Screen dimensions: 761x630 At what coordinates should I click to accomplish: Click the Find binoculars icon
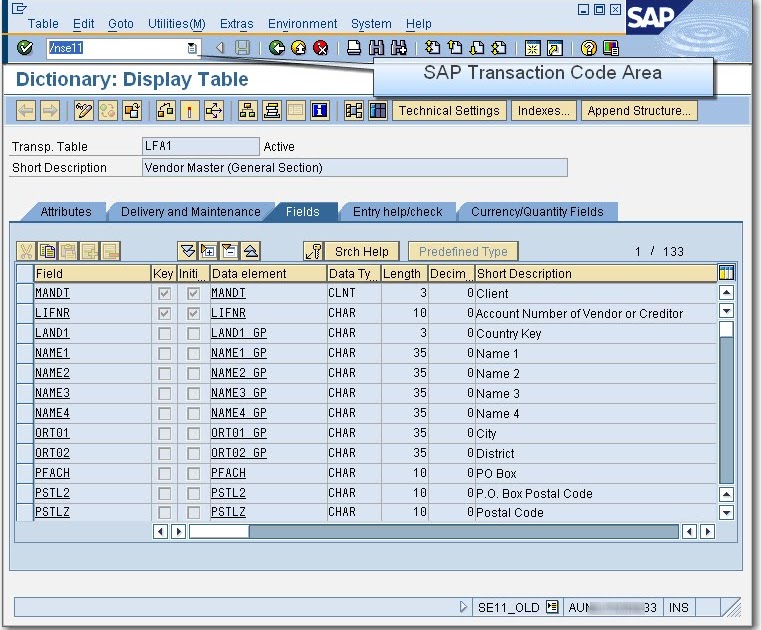376,48
